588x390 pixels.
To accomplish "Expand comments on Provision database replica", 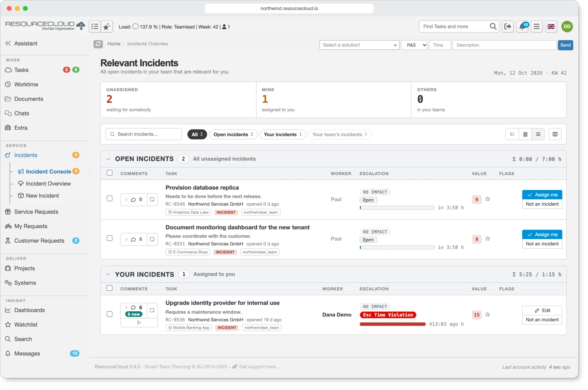I will (126, 200).
